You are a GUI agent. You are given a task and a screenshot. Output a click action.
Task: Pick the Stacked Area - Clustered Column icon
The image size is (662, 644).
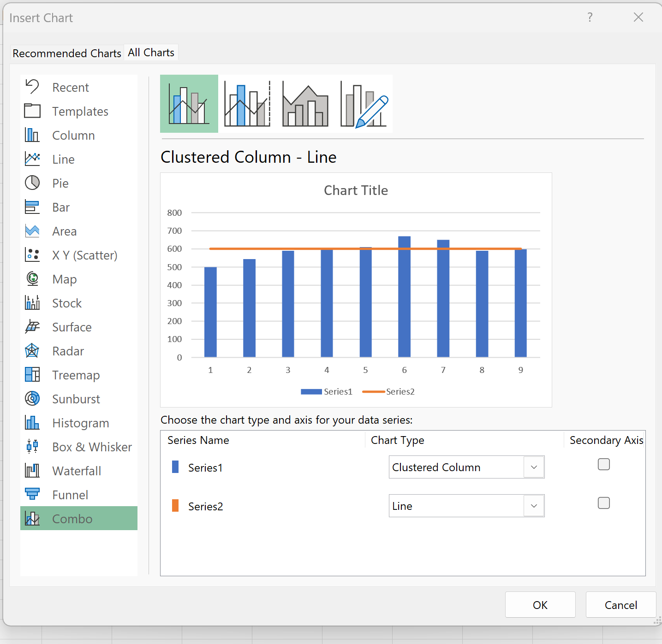pyautogui.click(x=305, y=104)
